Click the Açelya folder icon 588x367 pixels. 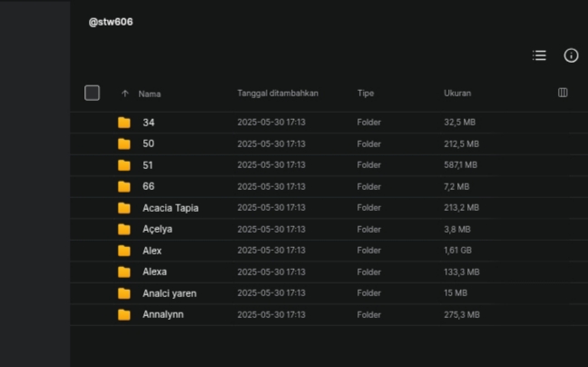(x=124, y=229)
